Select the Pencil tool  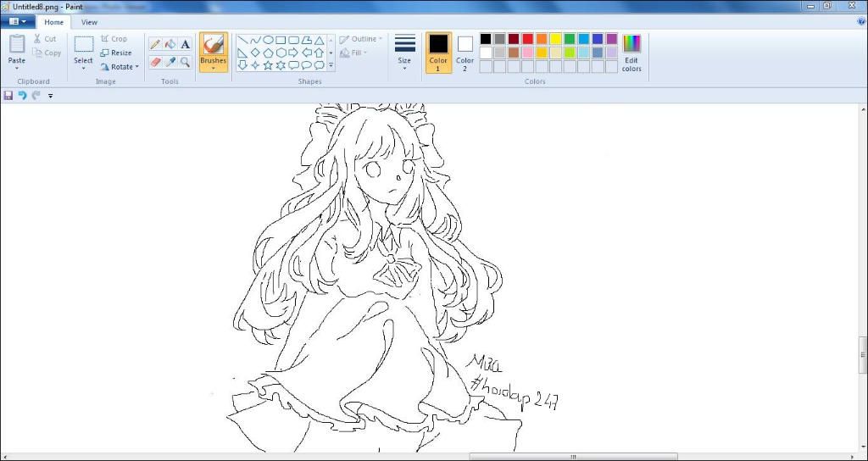click(x=156, y=44)
